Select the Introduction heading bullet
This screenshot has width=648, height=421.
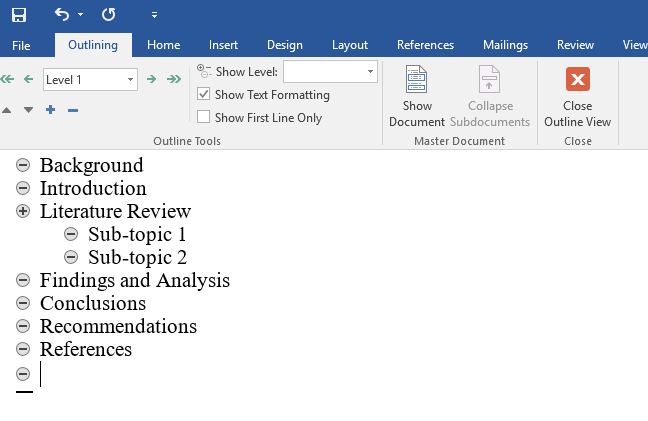click(x=23, y=188)
